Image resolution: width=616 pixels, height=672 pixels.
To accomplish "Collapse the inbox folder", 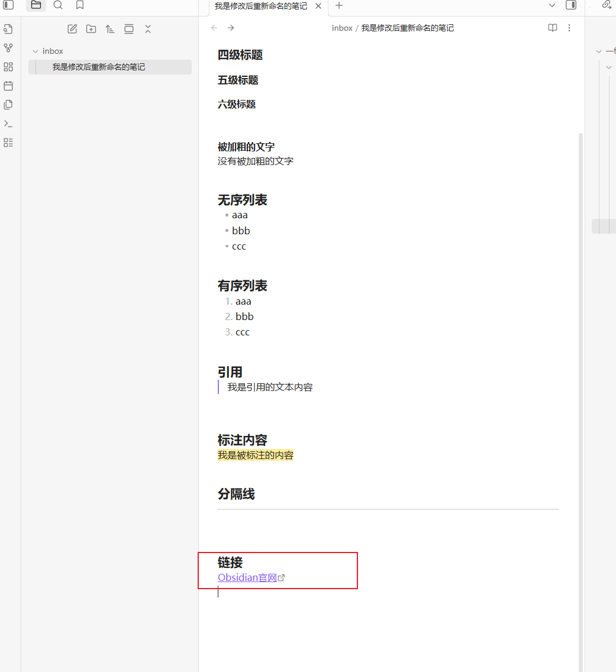I will [36, 51].
